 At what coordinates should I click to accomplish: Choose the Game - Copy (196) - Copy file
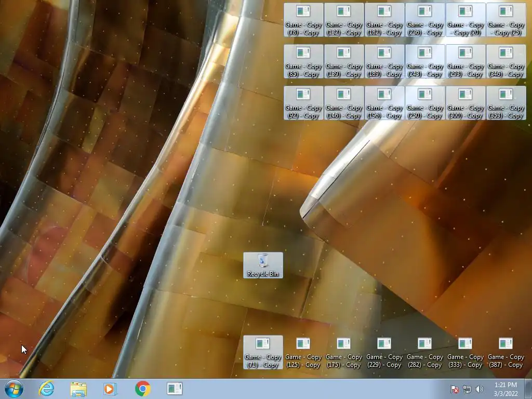click(384, 103)
